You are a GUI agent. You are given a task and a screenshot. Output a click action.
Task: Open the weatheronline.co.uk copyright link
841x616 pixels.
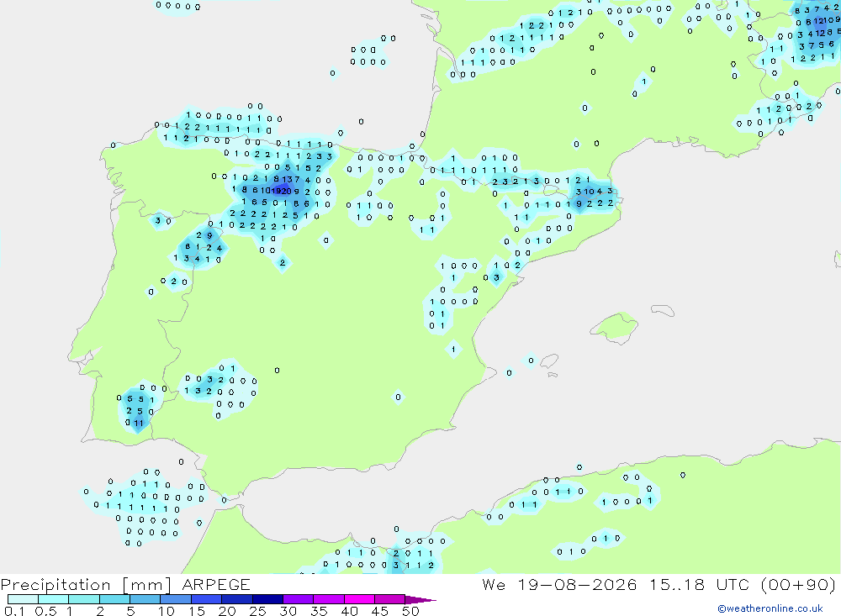point(770,608)
